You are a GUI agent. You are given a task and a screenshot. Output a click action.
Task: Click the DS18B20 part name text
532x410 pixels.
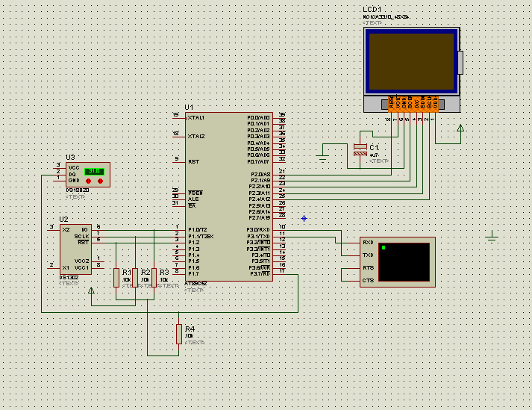pyautogui.click(x=78, y=190)
